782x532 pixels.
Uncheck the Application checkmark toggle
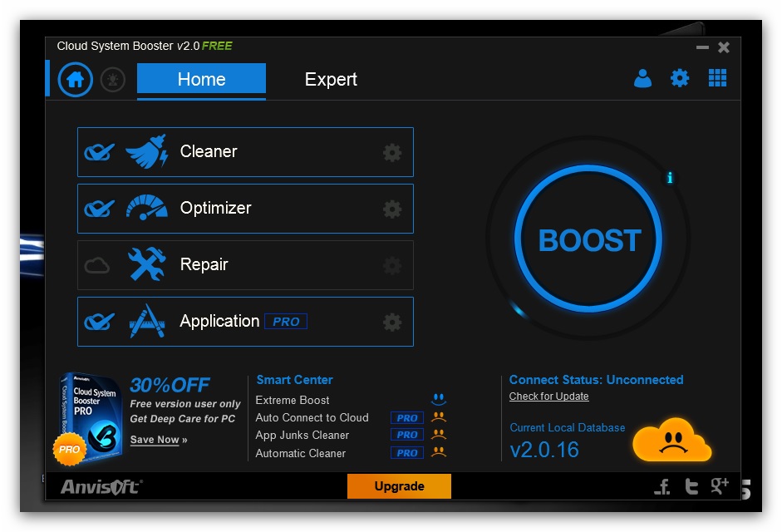click(99, 322)
